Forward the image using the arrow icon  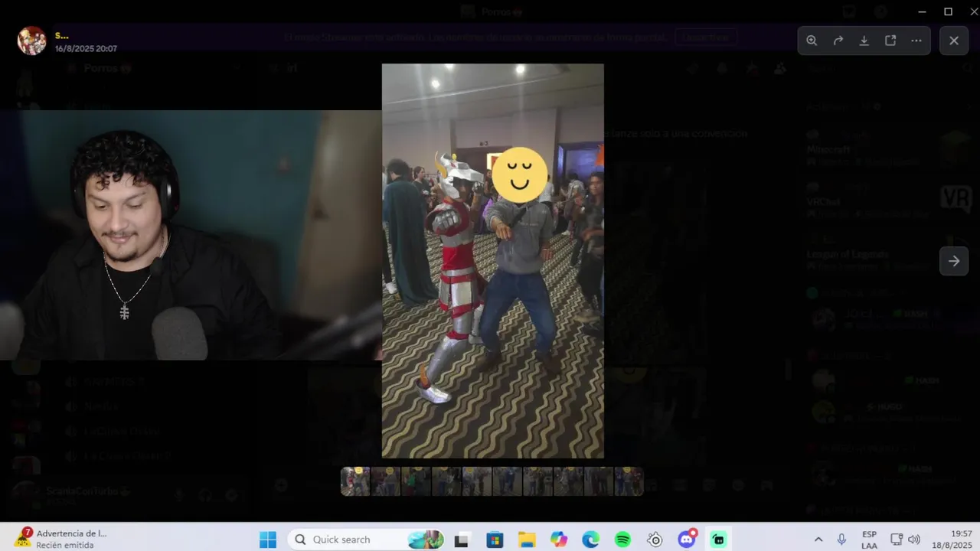coord(838,41)
